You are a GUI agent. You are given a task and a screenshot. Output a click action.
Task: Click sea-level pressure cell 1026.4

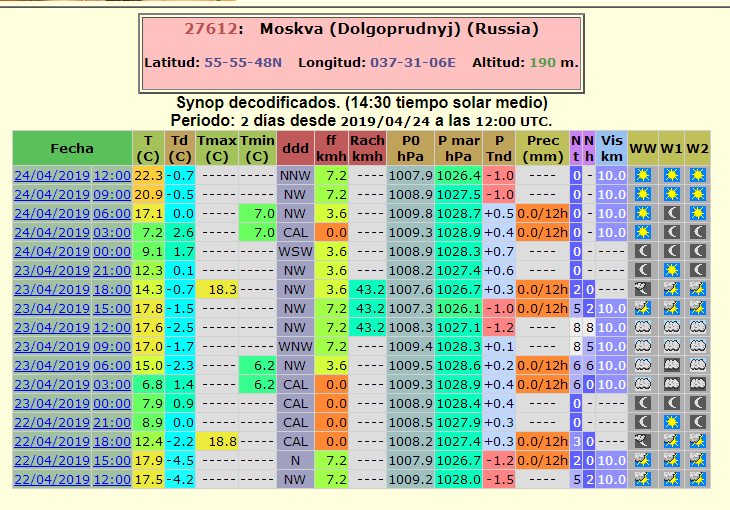click(x=458, y=176)
